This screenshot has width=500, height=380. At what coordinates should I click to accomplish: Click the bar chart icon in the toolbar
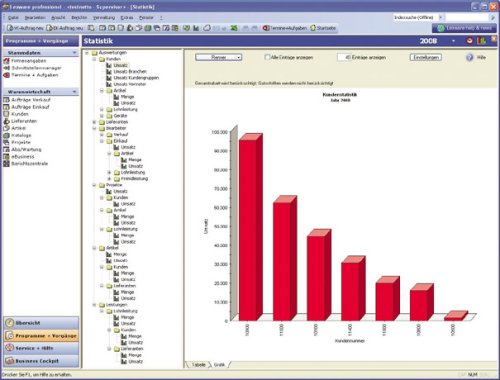[x=196, y=28]
